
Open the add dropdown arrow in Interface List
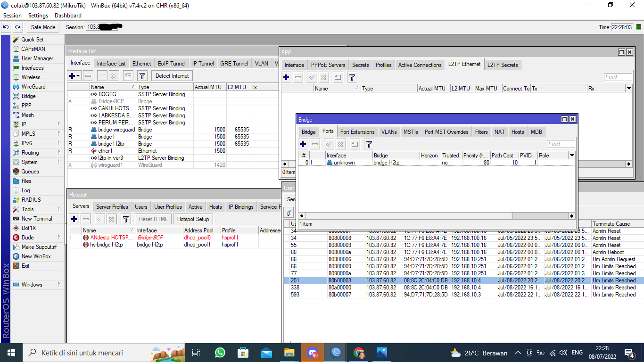[78, 76]
